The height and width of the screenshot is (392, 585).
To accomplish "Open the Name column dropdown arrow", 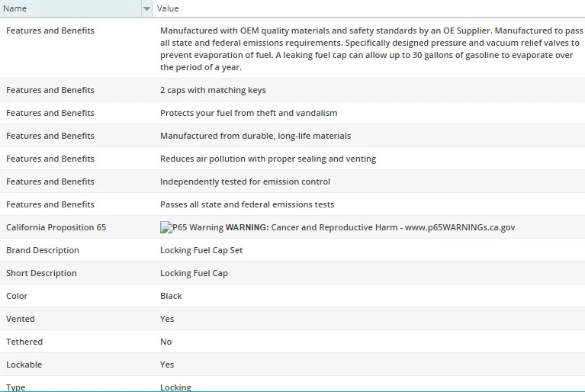I will (x=146, y=8).
